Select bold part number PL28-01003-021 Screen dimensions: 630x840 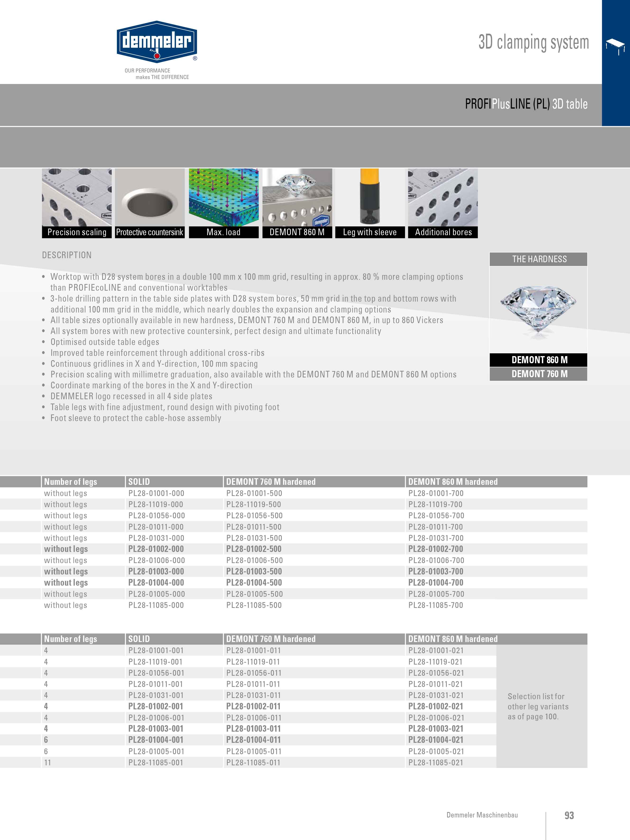click(436, 729)
